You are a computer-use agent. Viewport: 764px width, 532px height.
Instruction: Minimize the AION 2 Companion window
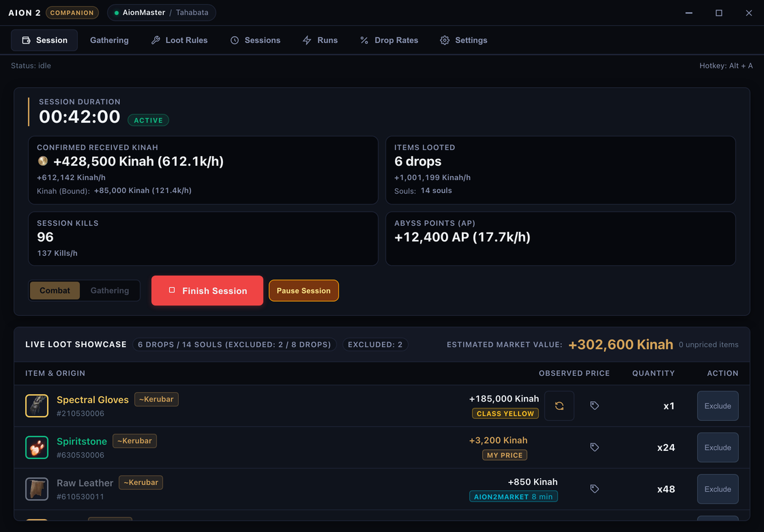point(689,13)
